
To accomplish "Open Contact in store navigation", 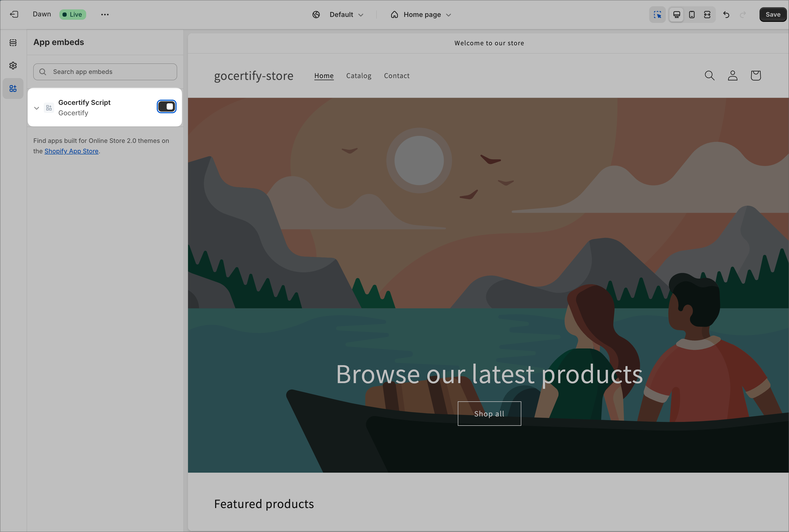I will (397, 76).
